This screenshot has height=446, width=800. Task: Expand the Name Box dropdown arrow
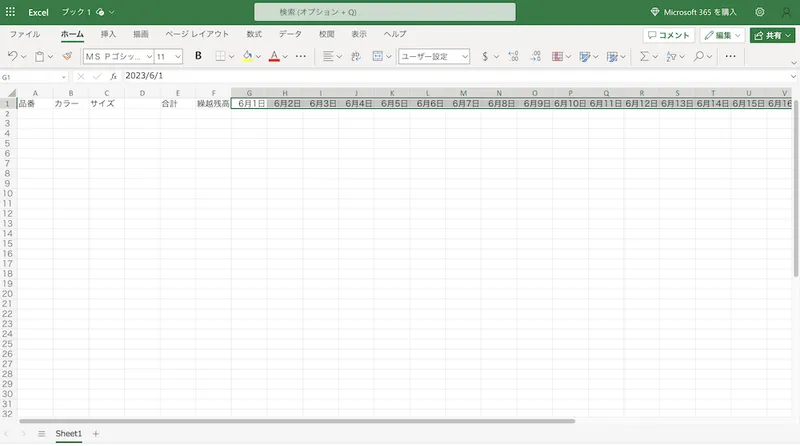pos(64,77)
